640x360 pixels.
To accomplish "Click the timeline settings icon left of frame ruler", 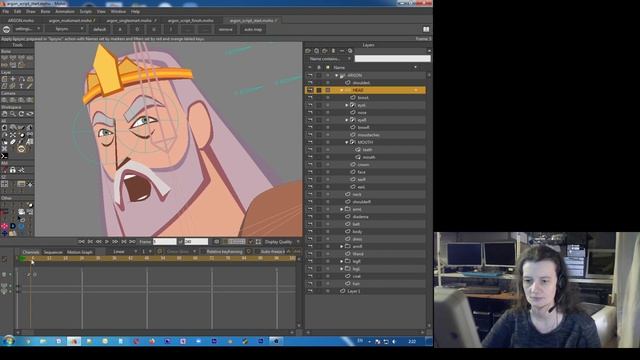I will point(4,259).
